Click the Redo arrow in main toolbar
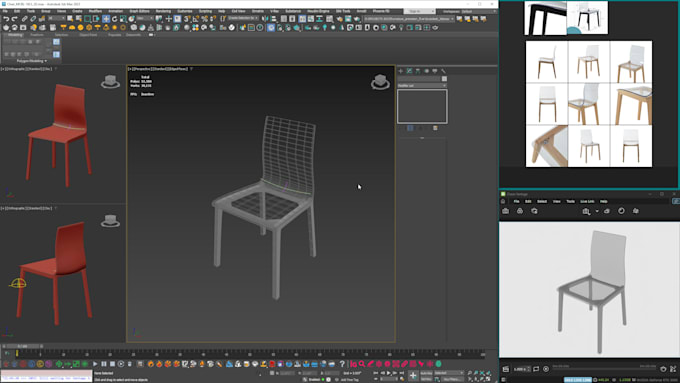The width and height of the screenshot is (680, 383). (15, 19)
